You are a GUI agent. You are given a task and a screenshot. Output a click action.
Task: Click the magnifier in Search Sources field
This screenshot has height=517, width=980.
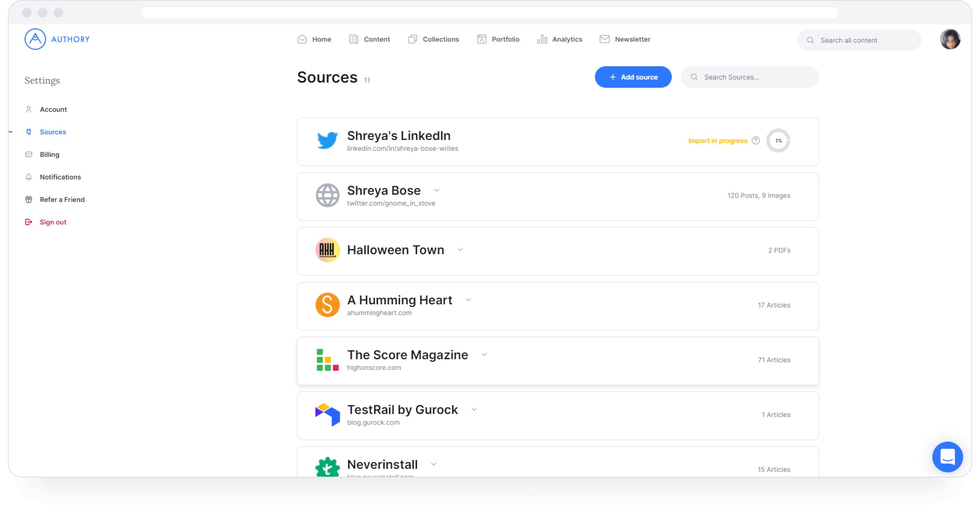pos(694,77)
